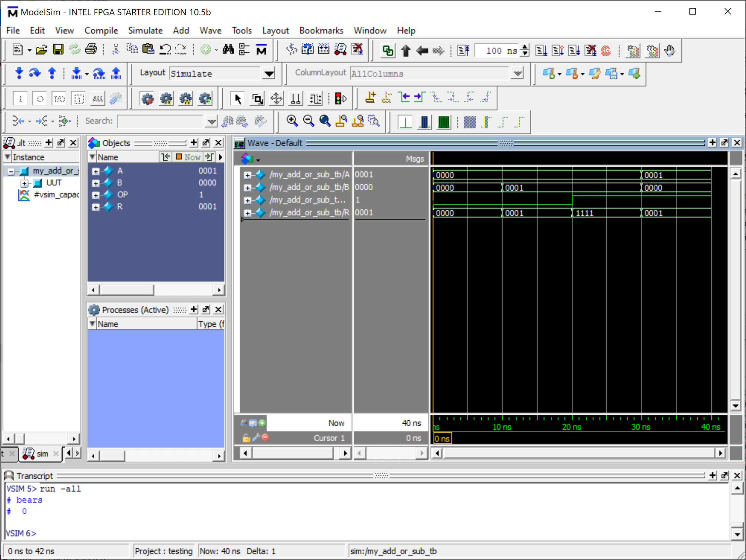Click the Break simulation stop icon

(605, 51)
